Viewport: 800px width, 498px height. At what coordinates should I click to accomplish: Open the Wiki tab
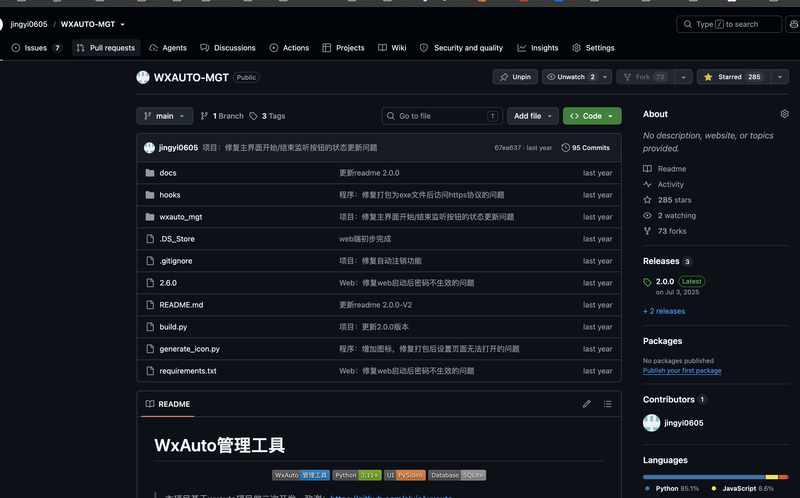click(392, 48)
